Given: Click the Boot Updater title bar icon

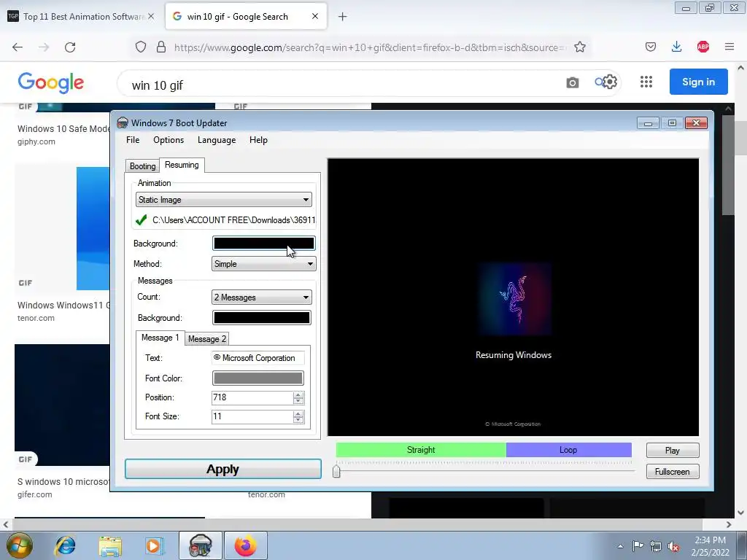Looking at the screenshot, I should click(x=123, y=122).
